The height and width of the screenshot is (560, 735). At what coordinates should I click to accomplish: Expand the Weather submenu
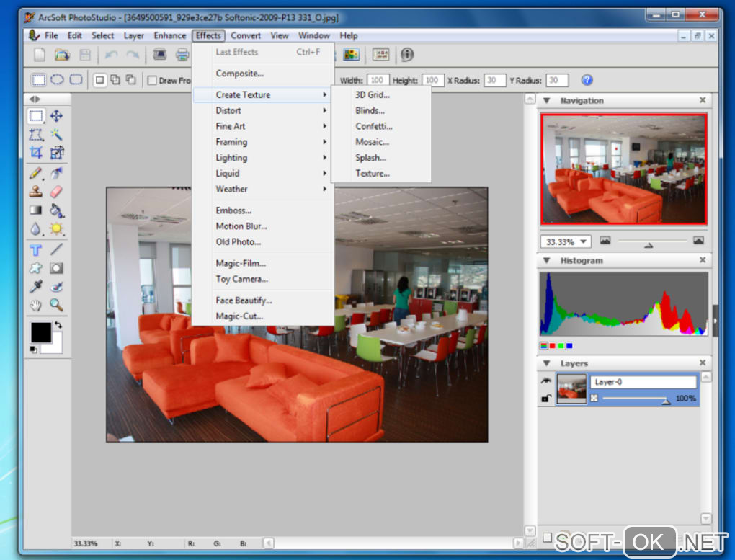(x=263, y=189)
